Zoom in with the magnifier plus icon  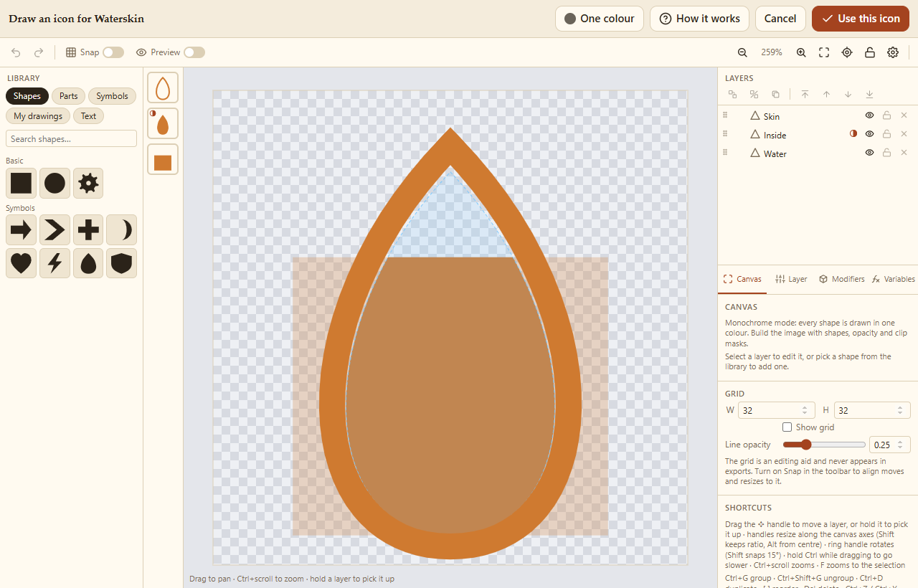pos(801,52)
